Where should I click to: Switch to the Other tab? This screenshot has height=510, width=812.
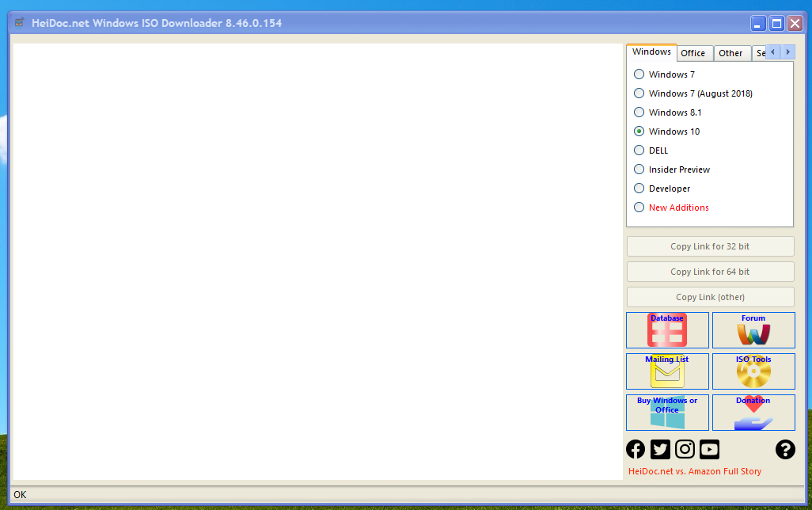[732, 53]
